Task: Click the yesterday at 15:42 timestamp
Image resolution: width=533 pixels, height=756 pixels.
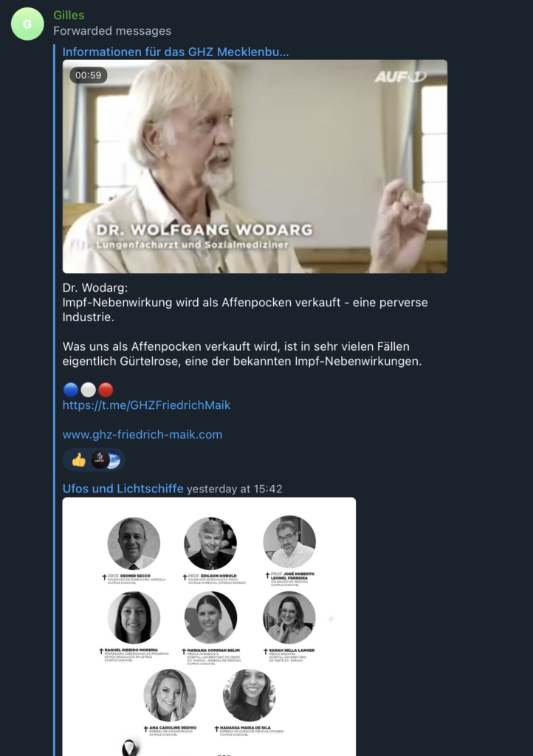Action: [x=235, y=489]
